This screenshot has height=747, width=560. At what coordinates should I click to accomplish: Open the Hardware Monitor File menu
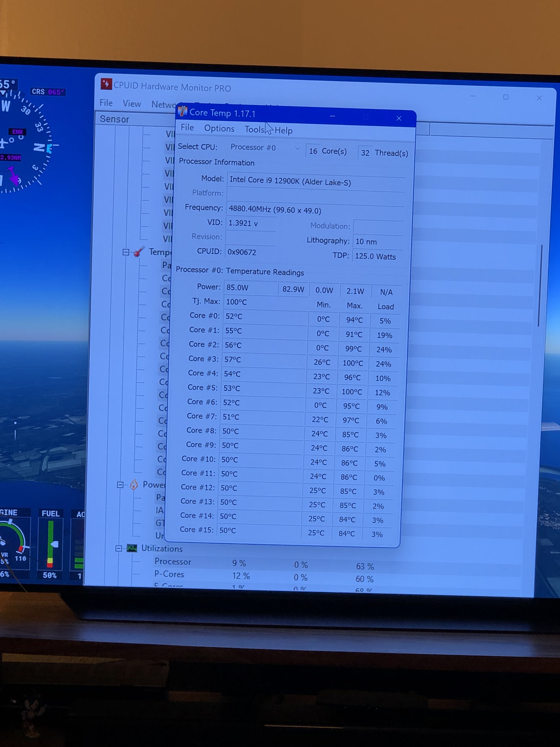[x=106, y=103]
